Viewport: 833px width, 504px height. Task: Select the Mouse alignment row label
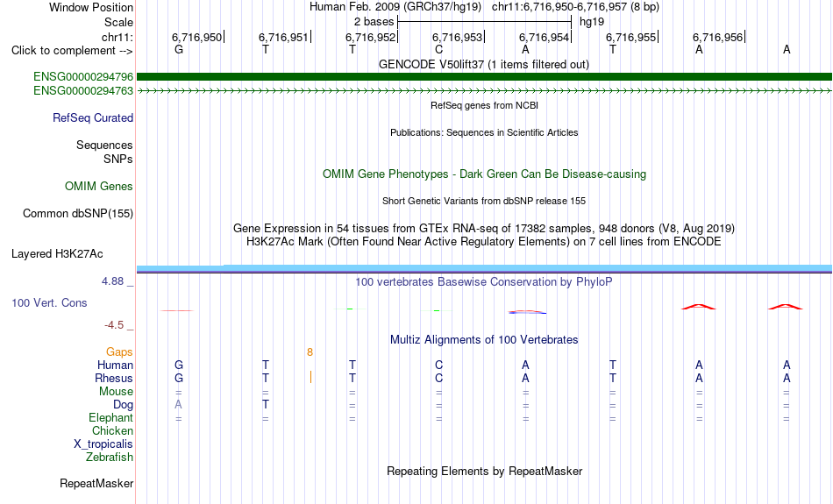click(116, 392)
